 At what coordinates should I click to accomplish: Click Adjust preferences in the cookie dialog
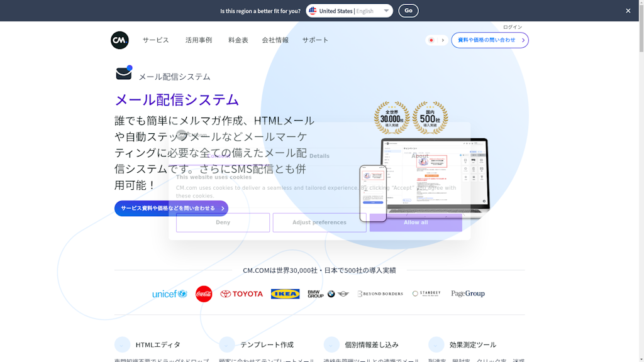[x=319, y=222]
